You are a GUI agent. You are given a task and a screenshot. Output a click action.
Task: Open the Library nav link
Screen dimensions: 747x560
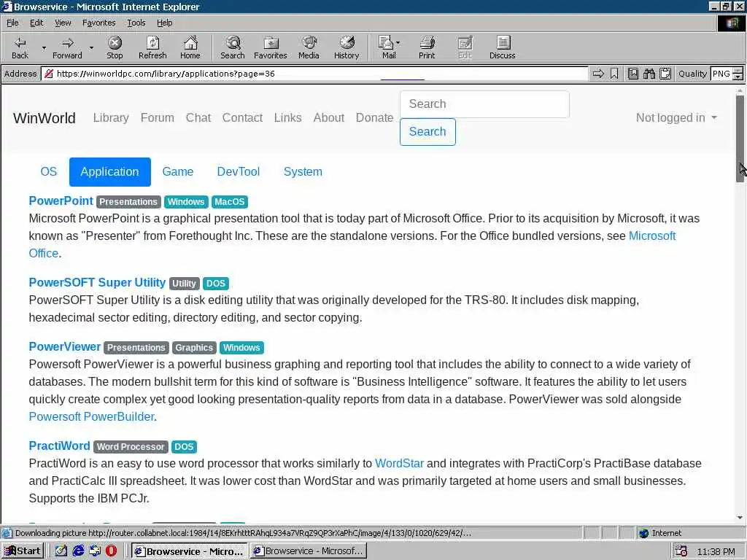[111, 117]
